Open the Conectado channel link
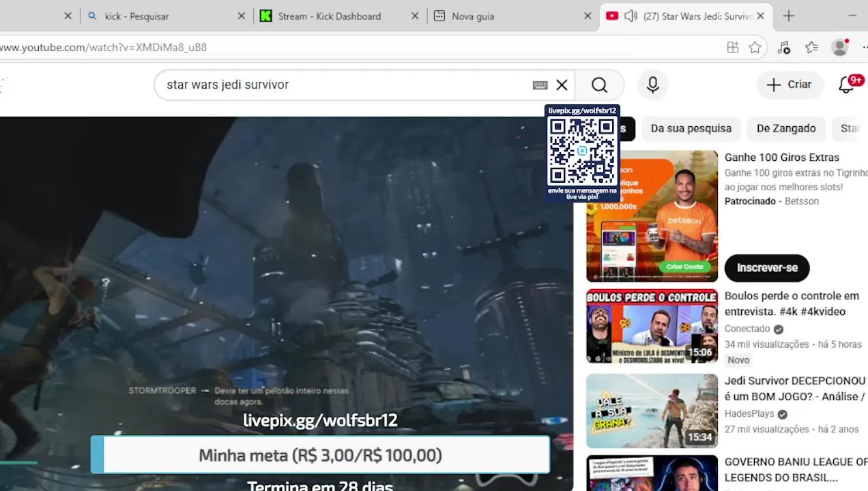The height and width of the screenshot is (491, 868). click(x=747, y=329)
